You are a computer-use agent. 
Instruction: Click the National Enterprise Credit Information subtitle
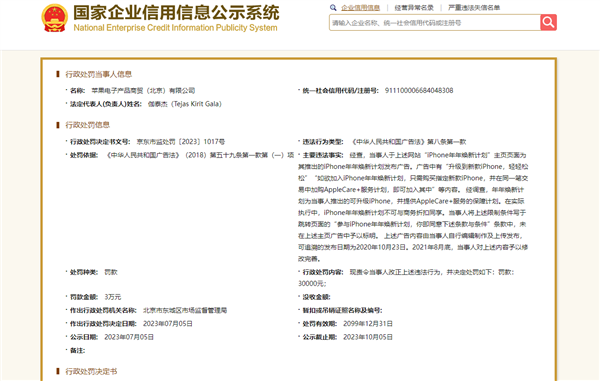[175, 28]
